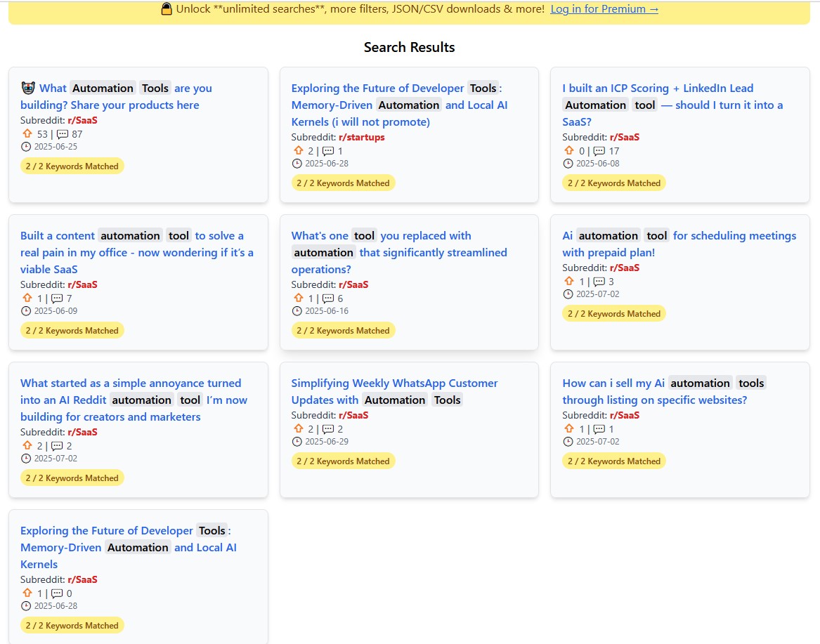Click the clock icon next to 2025-06-29

[297, 442]
